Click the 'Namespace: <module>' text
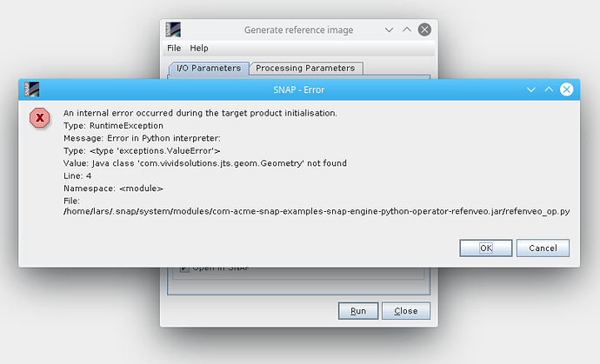This screenshot has height=364, width=600. pos(113,189)
